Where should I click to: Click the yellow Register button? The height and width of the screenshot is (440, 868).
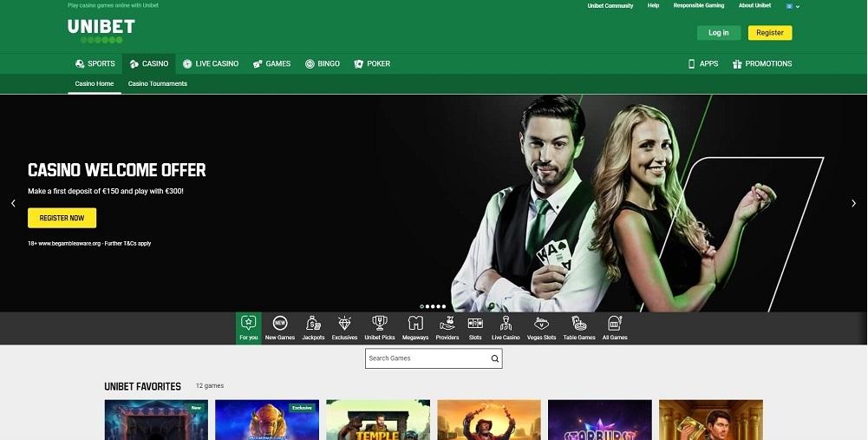[770, 33]
